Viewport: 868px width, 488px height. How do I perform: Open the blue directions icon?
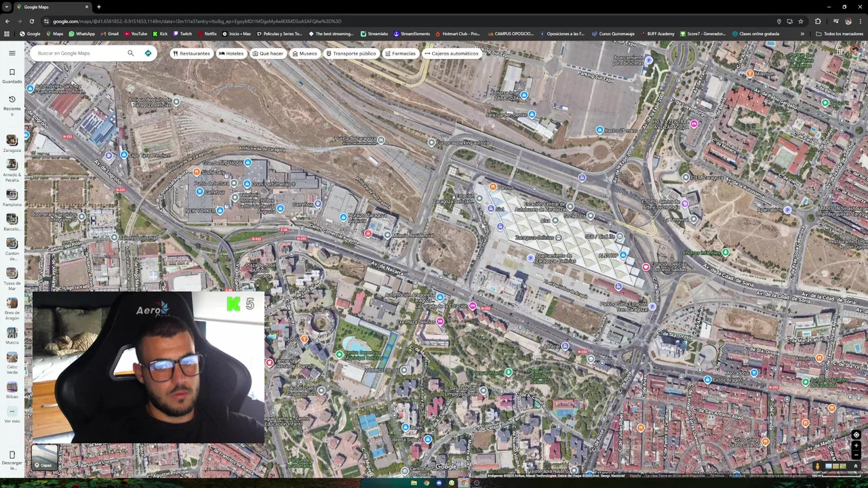tap(148, 53)
